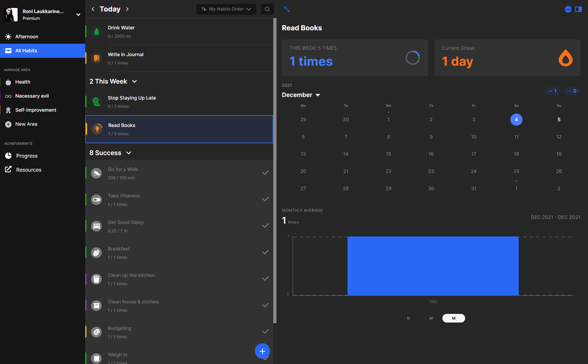Open habit search magnifier
This screenshot has height=364, width=588.
(x=268, y=9)
